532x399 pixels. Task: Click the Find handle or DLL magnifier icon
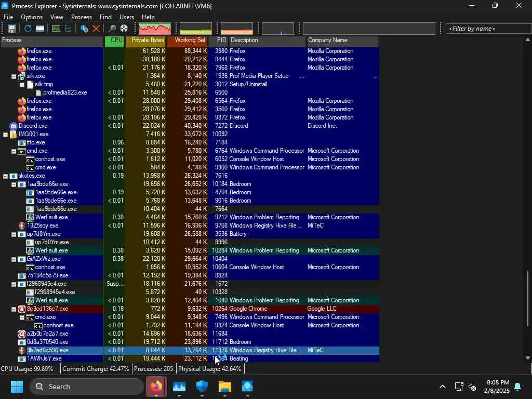pyautogui.click(x=112, y=29)
